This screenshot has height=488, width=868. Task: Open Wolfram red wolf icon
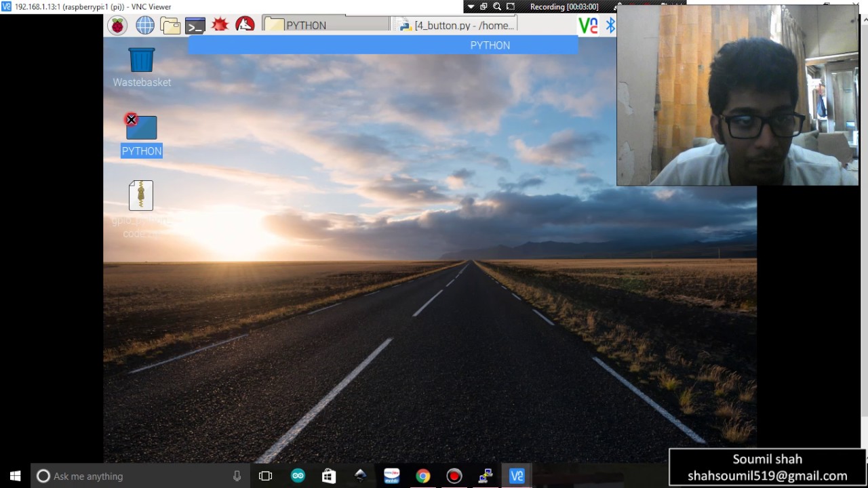click(x=245, y=25)
